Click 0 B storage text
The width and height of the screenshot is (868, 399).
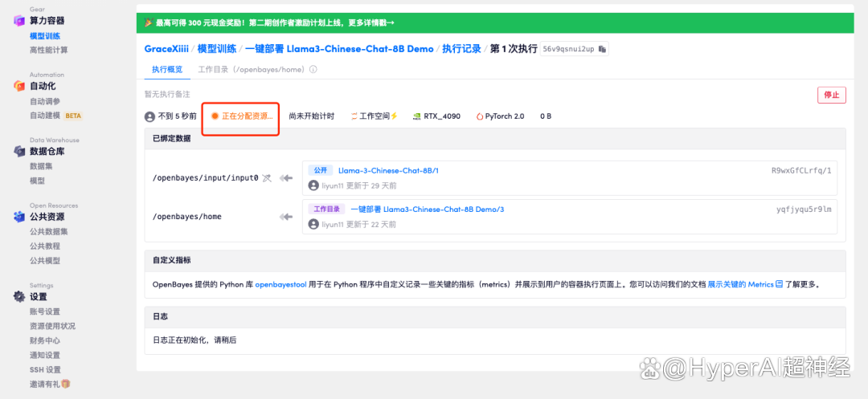pos(546,116)
